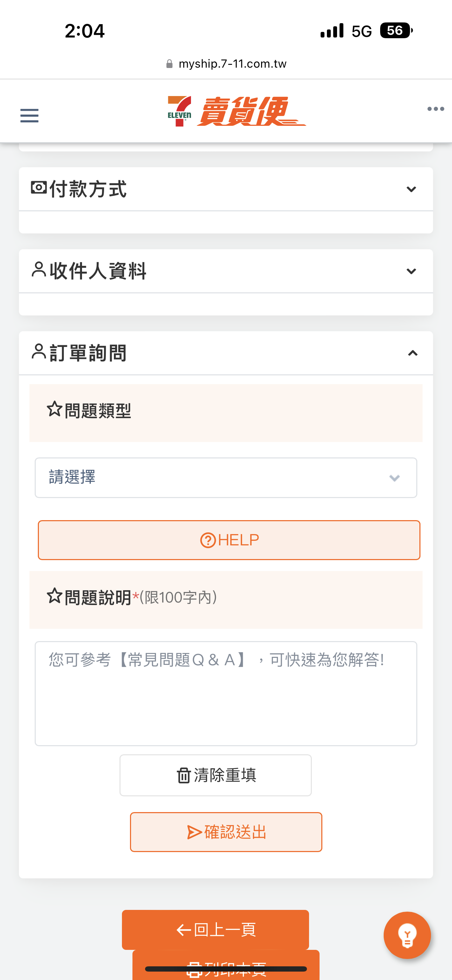Open the three-dots more options
452x980 pixels.
tap(436, 109)
